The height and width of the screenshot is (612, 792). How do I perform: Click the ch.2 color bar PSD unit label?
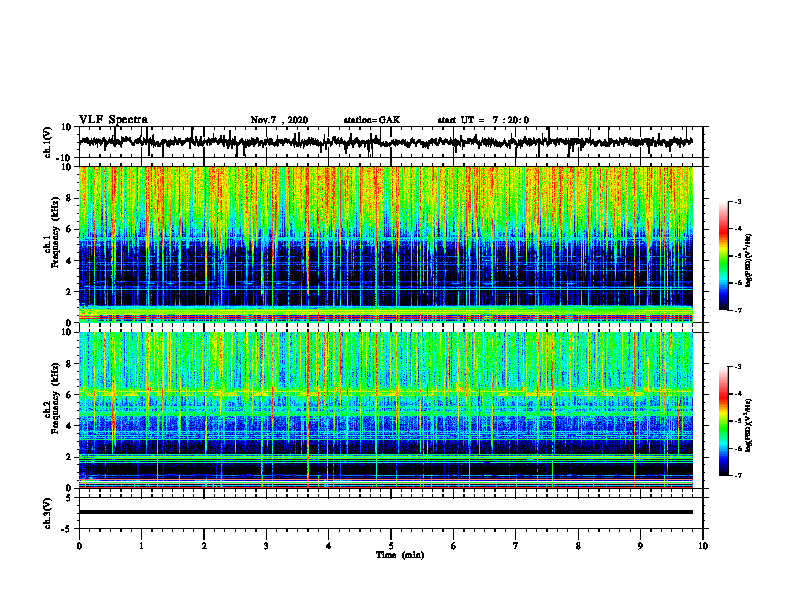(x=749, y=425)
